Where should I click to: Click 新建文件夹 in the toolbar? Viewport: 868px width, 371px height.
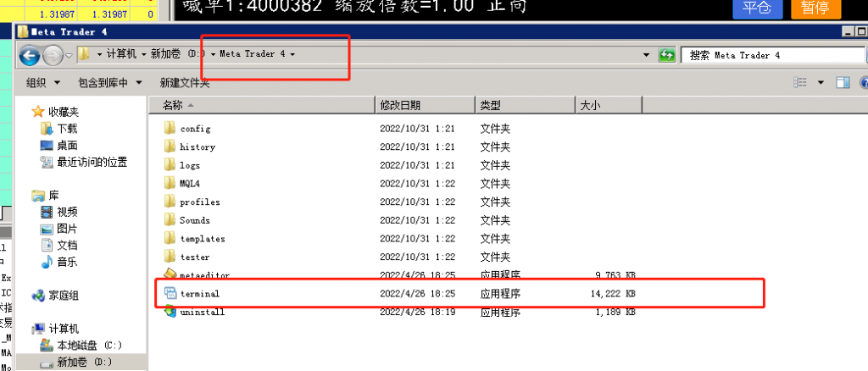click(x=185, y=83)
